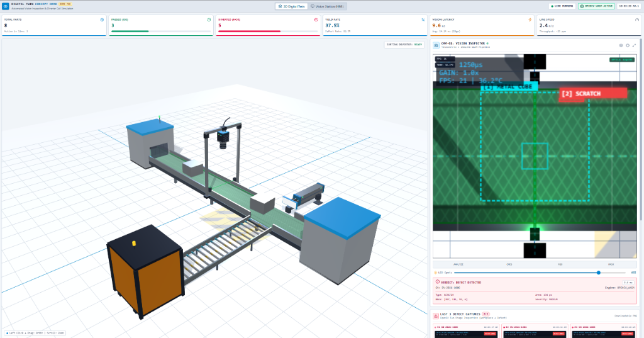
Task: Click the Vision Latency value 9.6
Action: (x=436, y=26)
